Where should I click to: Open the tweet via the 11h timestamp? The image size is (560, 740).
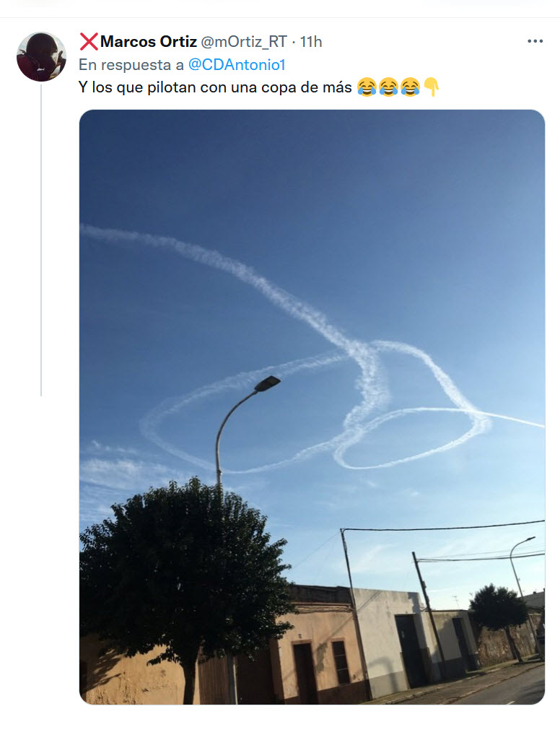coord(311,42)
